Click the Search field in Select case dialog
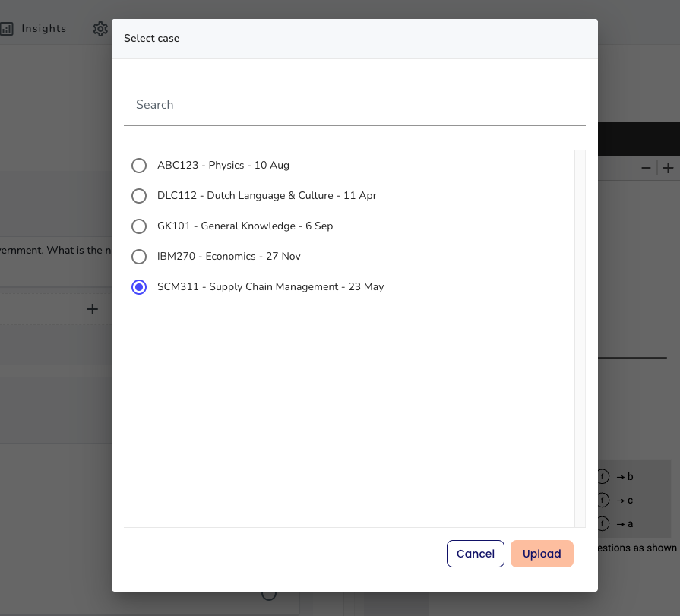The height and width of the screenshot is (616, 680). 354,105
